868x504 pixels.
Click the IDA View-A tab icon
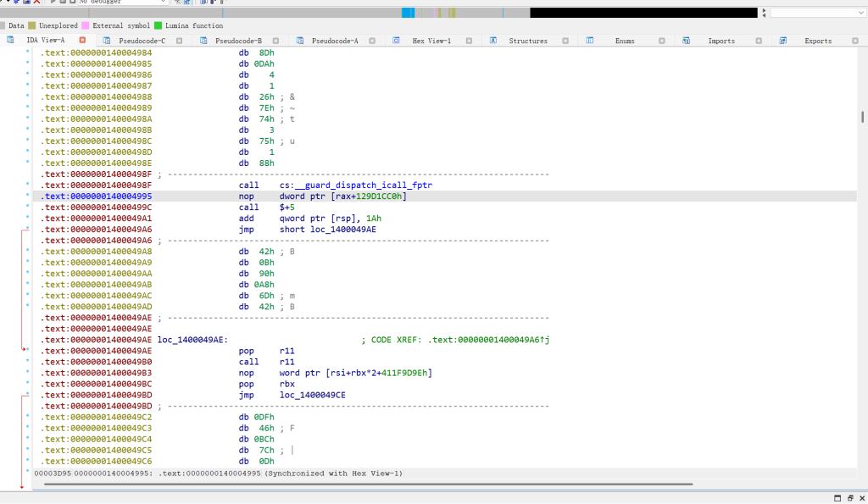pyautogui.click(x=10, y=41)
